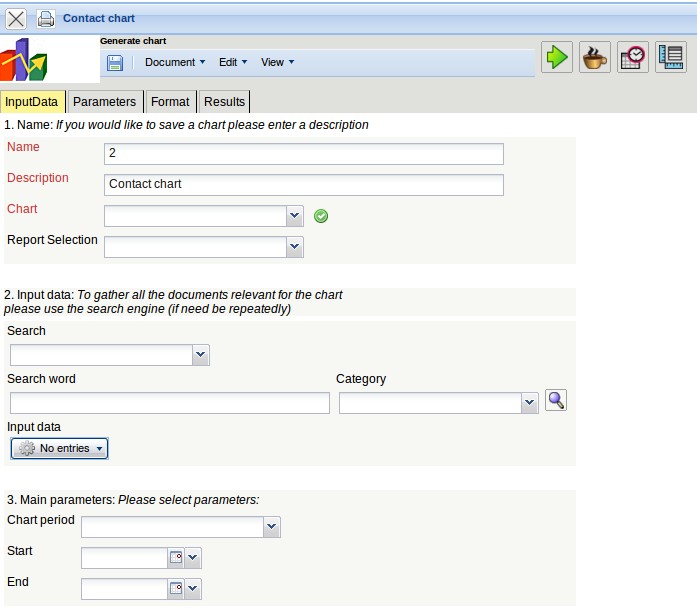Click the green arrow generate chart icon
The height and width of the screenshot is (609, 697).
click(x=556, y=57)
